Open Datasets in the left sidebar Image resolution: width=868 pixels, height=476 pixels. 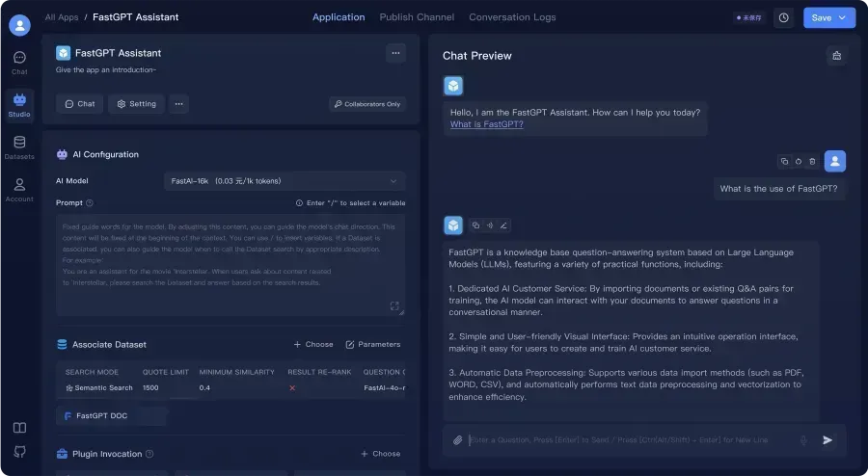click(19, 147)
